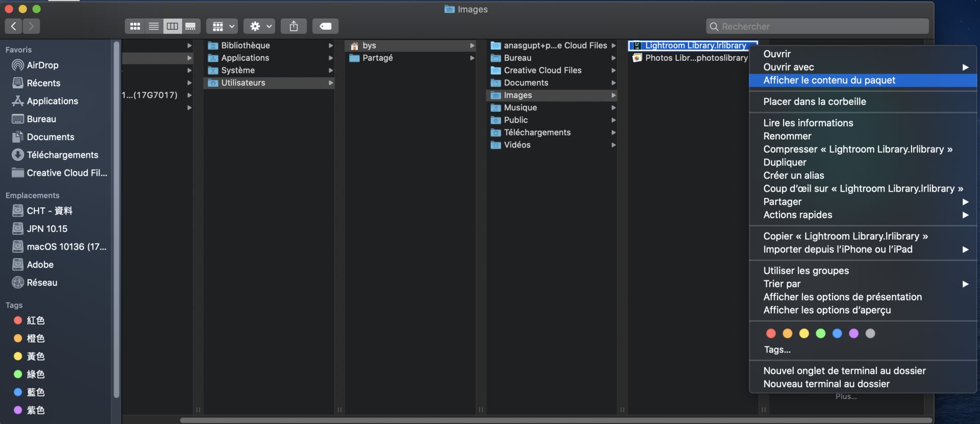Choose Afficher les options de présentation
This screenshot has width=980, height=424.
pos(863,297)
